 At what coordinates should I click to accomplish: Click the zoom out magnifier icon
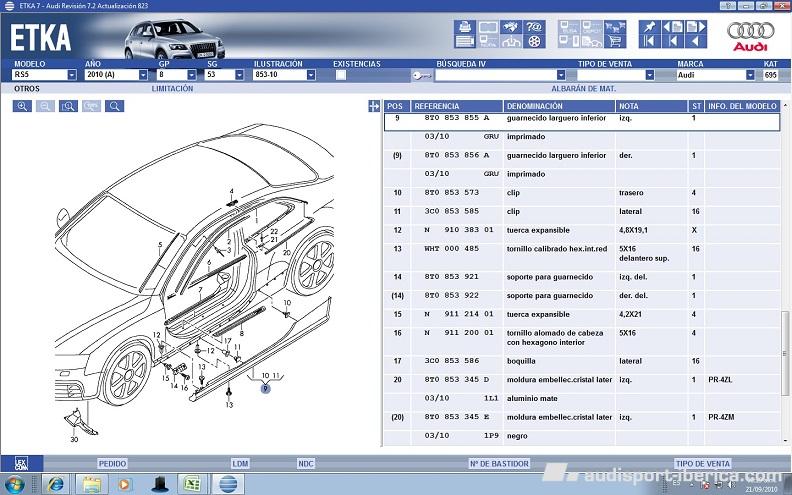45,106
